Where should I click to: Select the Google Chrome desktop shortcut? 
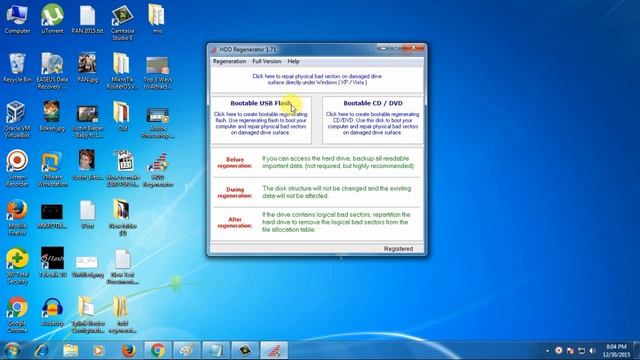[x=17, y=314]
